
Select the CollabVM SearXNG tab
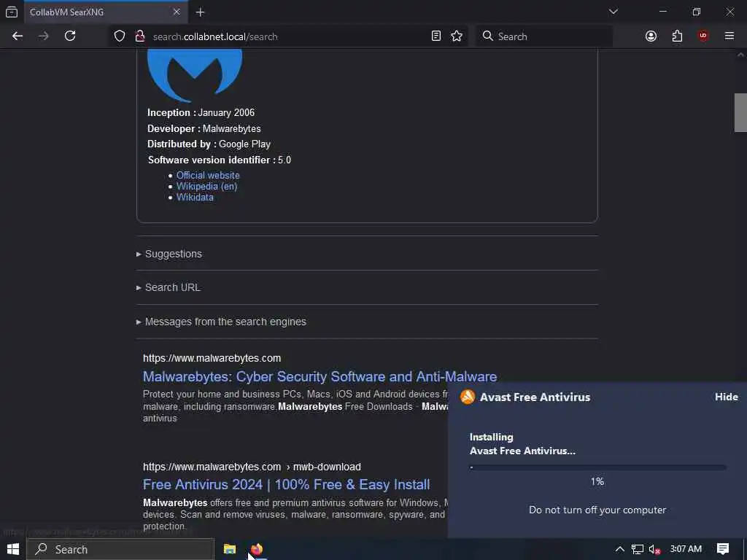pos(107,12)
